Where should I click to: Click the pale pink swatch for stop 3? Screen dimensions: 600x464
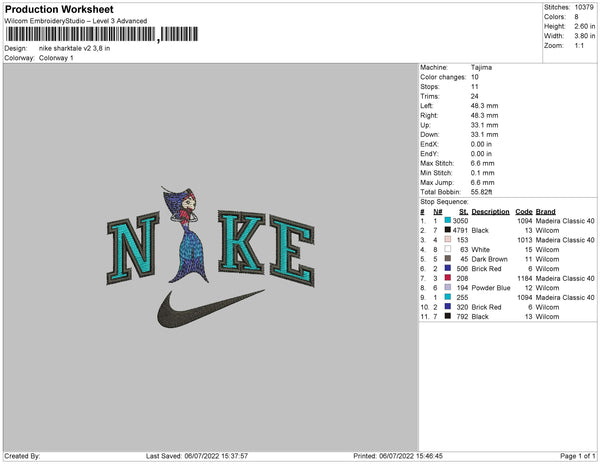(448, 239)
